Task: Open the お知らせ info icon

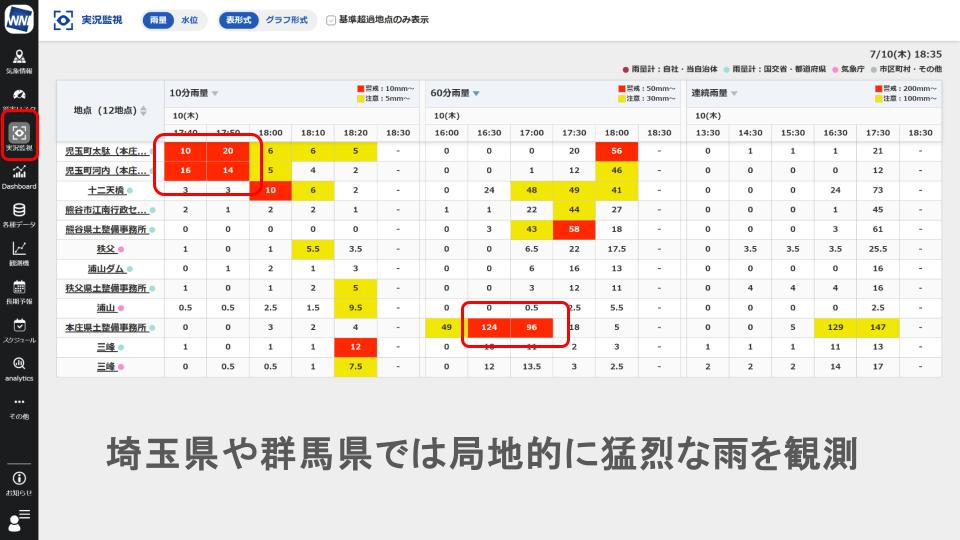Action: pyautogui.click(x=19, y=482)
